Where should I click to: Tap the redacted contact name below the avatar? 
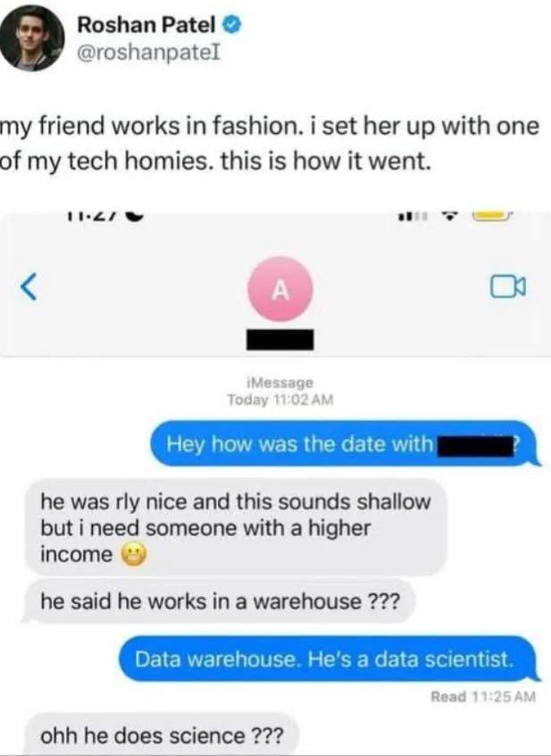(x=280, y=340)
